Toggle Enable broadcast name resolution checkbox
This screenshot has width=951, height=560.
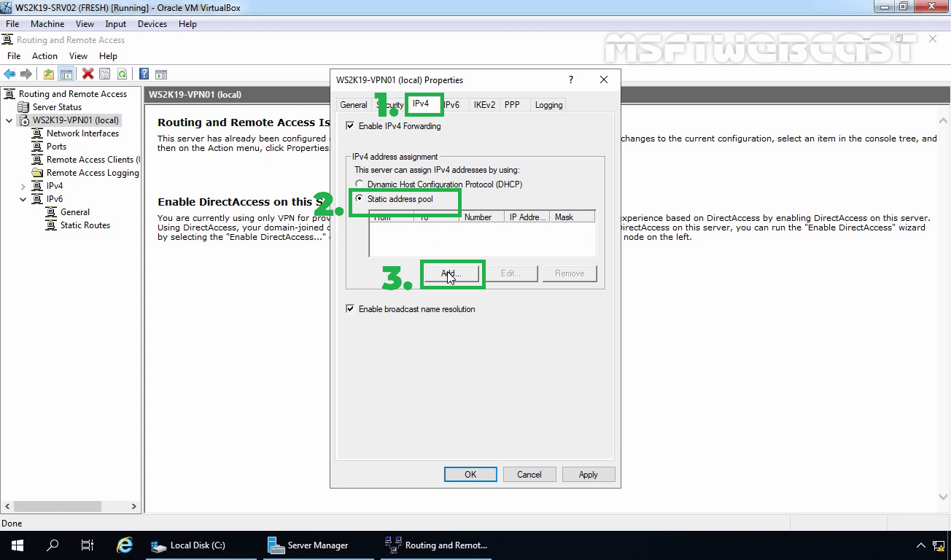point(350,309)
